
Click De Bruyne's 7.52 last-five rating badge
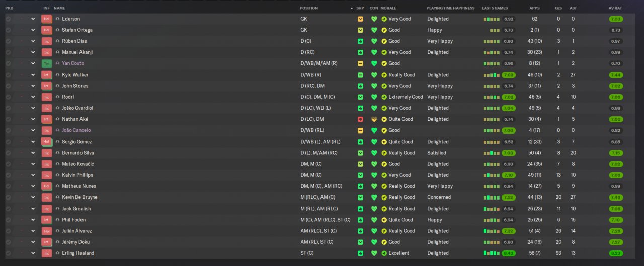[x=509, y=197]
